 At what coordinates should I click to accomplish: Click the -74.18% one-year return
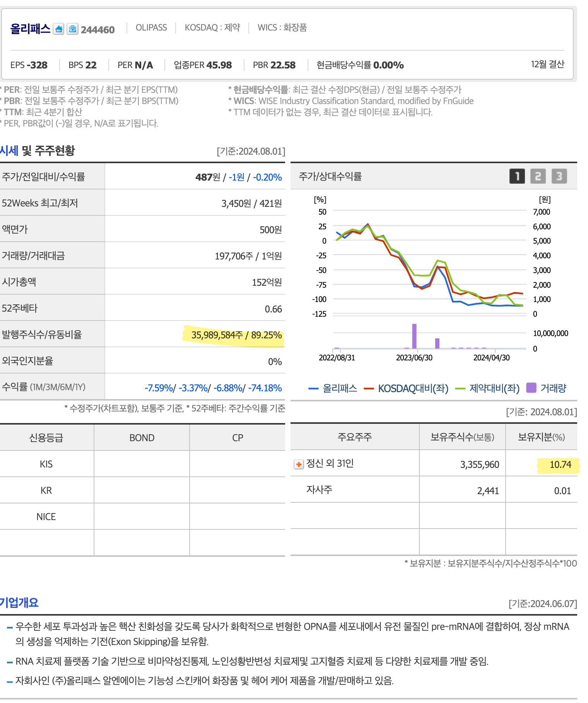[x=265, y=388]
